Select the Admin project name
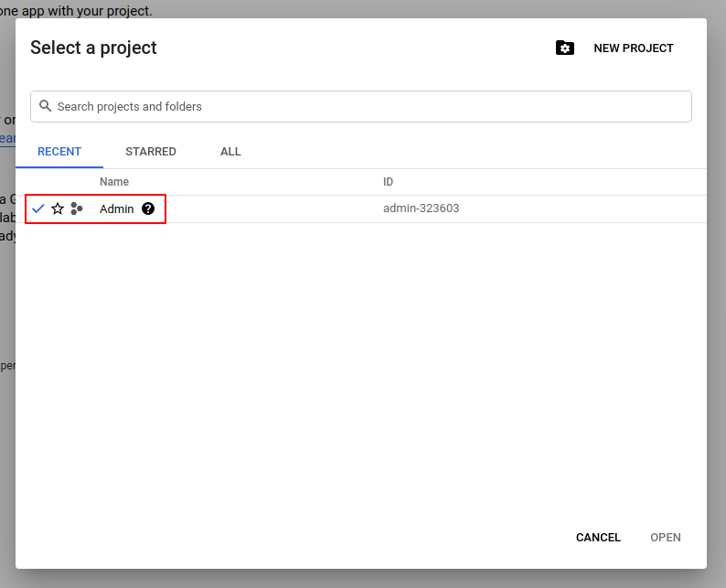The width and height of the screenshot is (726, 588). (x=116, y=208)
